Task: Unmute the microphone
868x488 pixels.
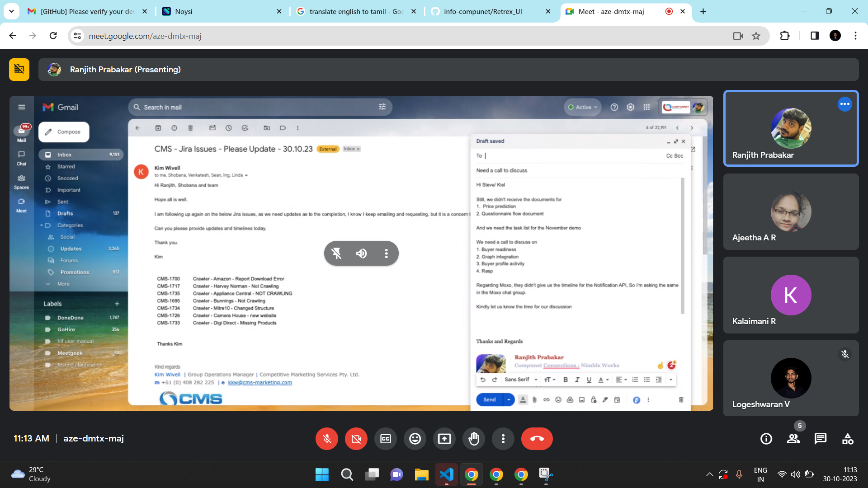Action: point(326,439)
